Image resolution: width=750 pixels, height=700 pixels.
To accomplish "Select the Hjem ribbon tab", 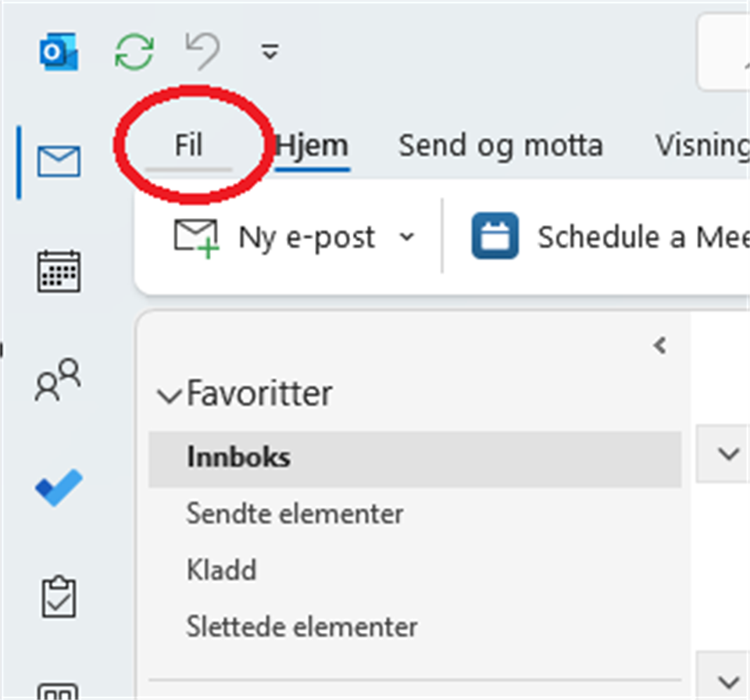I will pyautogui.click(x=312, y=146).
